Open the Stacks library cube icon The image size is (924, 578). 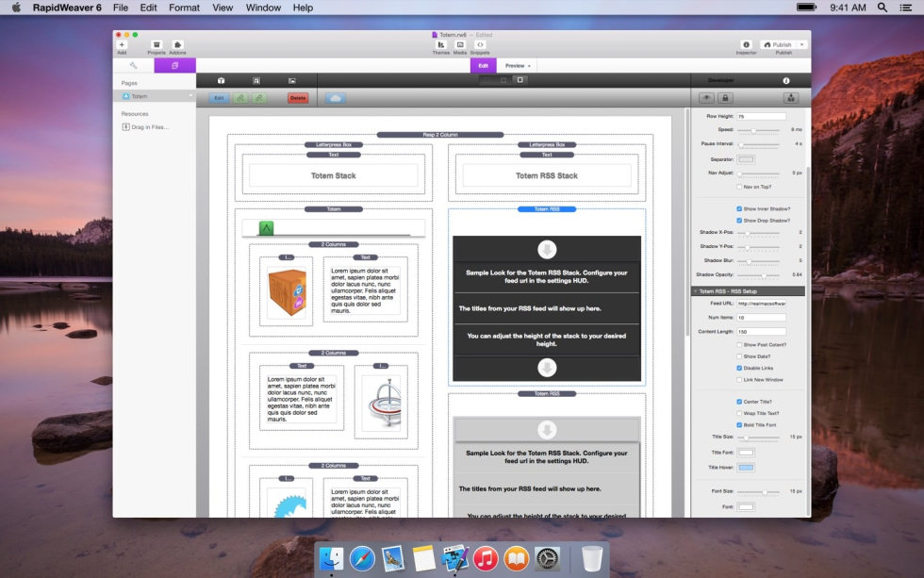221,81
